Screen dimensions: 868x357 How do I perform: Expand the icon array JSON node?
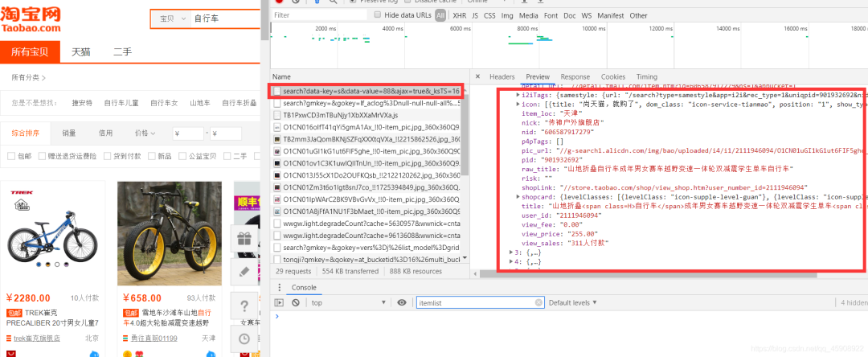[x=518, y=104]
